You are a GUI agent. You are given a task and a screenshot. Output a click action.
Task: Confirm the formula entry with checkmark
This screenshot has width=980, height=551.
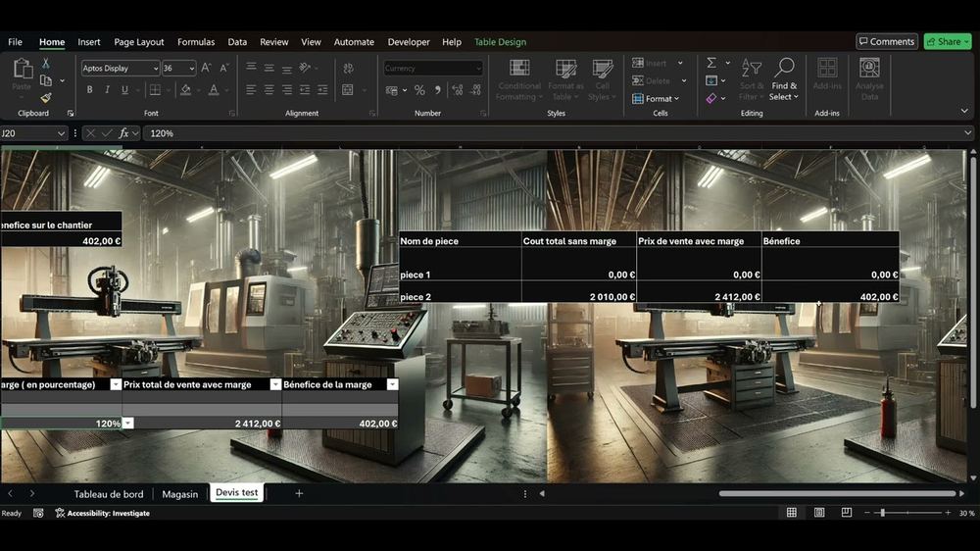[x=107, y=133]
